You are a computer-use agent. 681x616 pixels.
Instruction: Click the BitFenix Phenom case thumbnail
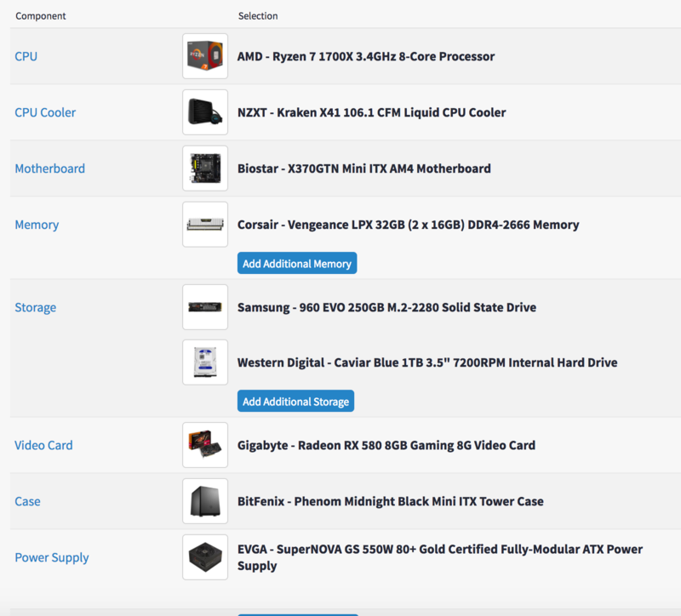click(x=205, y=501)
